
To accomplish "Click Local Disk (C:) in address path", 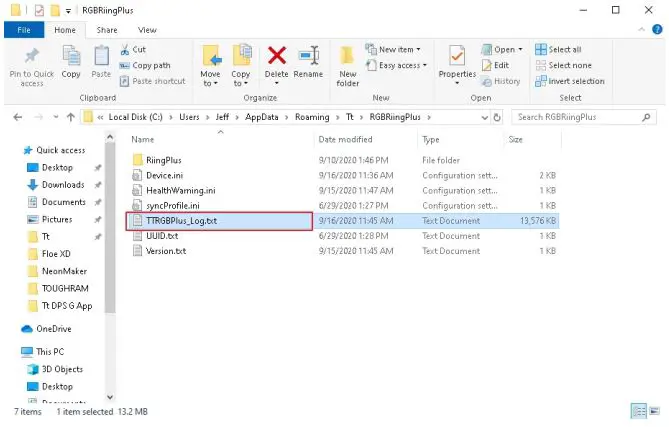I will [x=135, y=117].
